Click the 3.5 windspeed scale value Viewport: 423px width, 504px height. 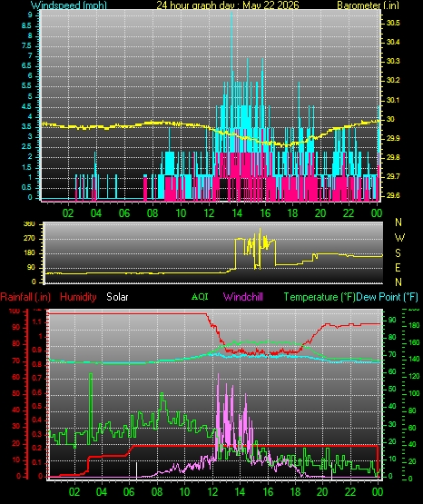click(x=26, y=126)
